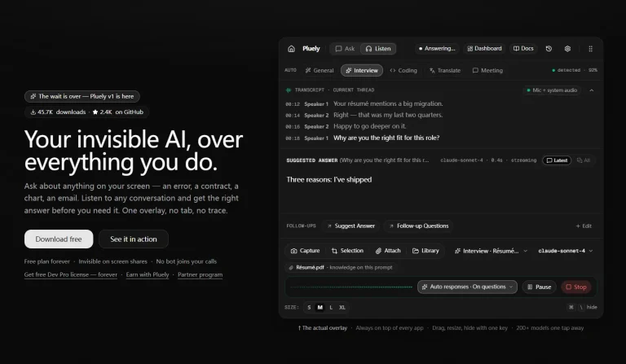The height and width of the screenshot is (364, 626).
Task: Click transcript line 'Right — that was my last two quarters.'
Action: (x=388, y=115)
